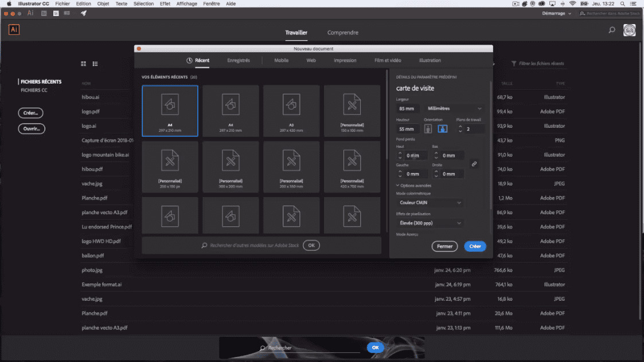The image size is (644, 362).
Task: Open the Couleur CMJN color mode dropdown
Action: (430, 202)
